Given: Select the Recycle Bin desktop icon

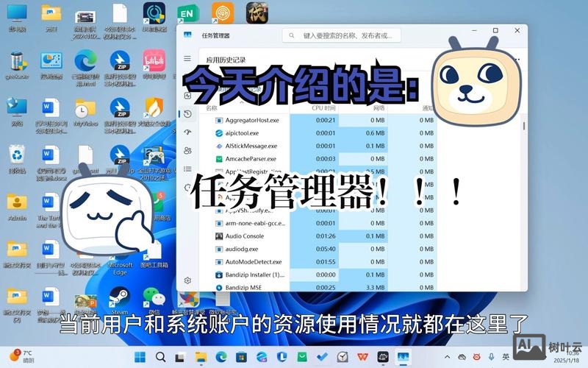Looking at the screenshot, I should [x=17, y=160].
